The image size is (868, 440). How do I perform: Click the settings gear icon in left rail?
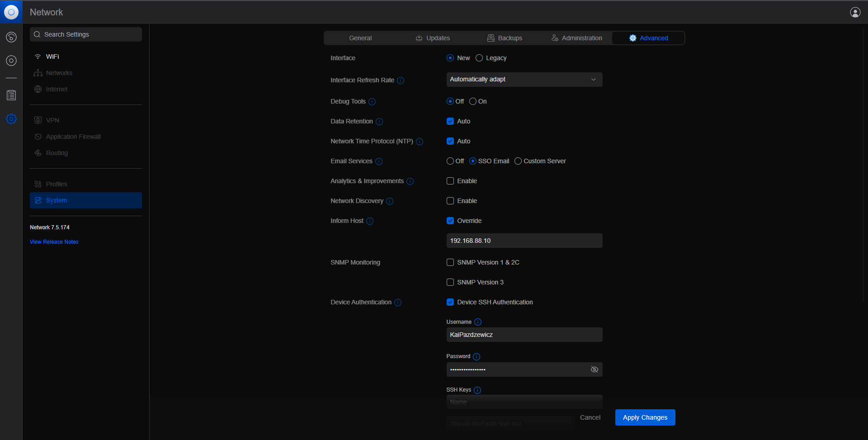[x=11, y=119]
